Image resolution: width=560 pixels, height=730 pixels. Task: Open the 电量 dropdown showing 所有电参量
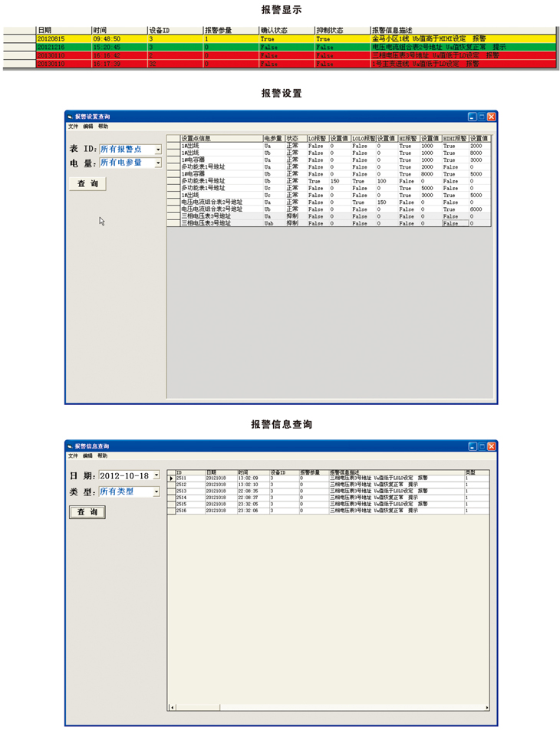(x=158, y=163)
